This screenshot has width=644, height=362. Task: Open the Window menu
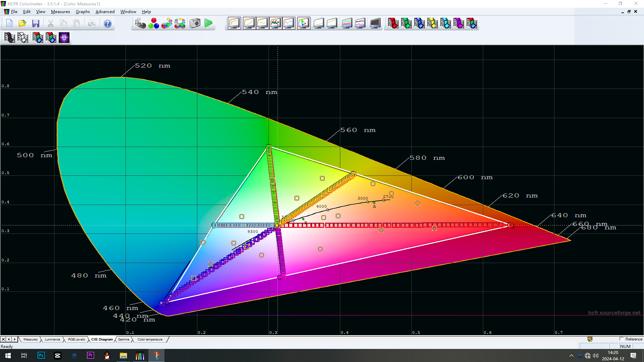[128, 11]
